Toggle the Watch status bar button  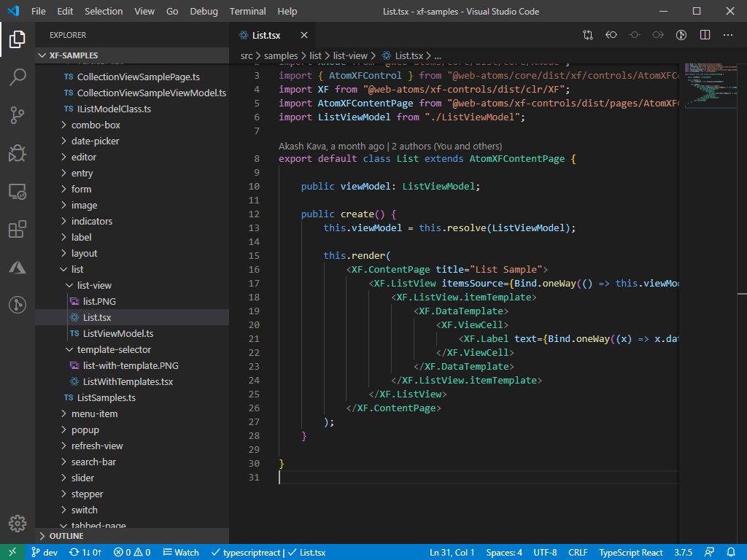pyautogui.click(x=180, y=552)
